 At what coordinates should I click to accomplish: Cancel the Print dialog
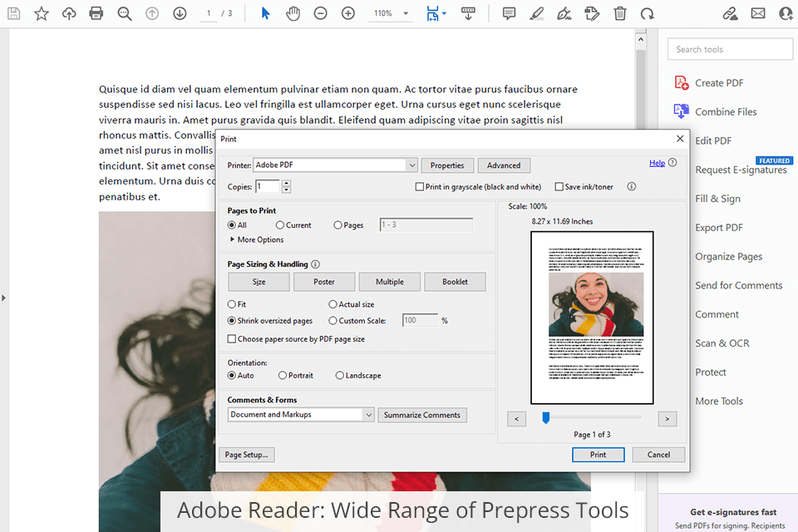(658, 455)
